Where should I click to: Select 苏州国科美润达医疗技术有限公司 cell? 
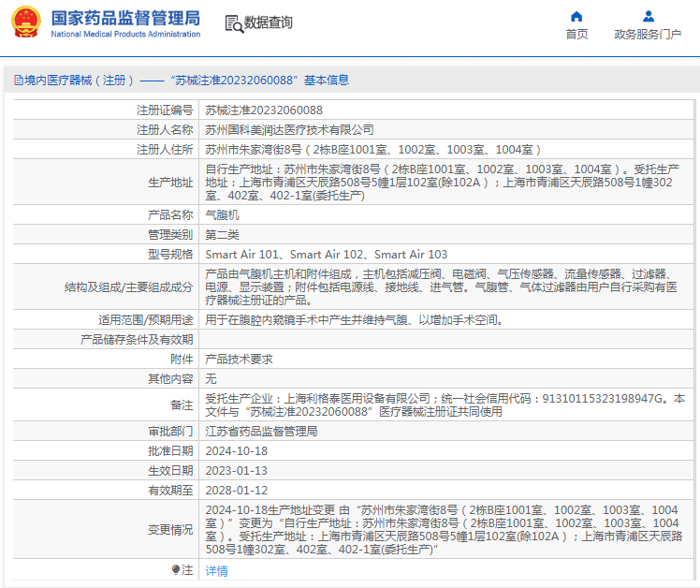click(289, 129)
